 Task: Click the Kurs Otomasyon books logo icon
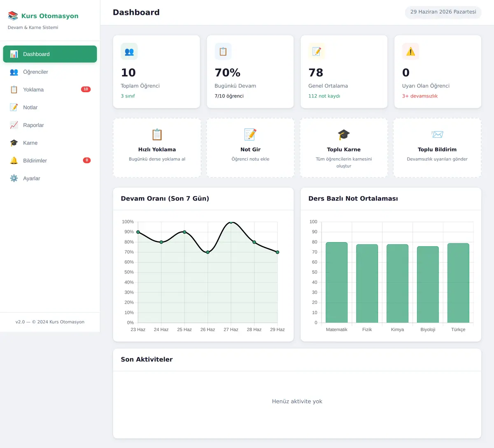pyautogui.click(x=13, y=16)
